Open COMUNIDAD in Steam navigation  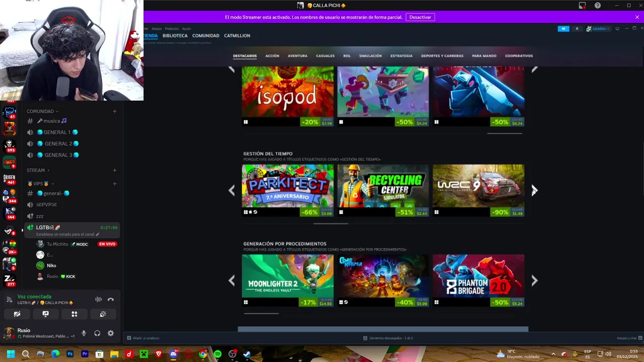point(206,36)
